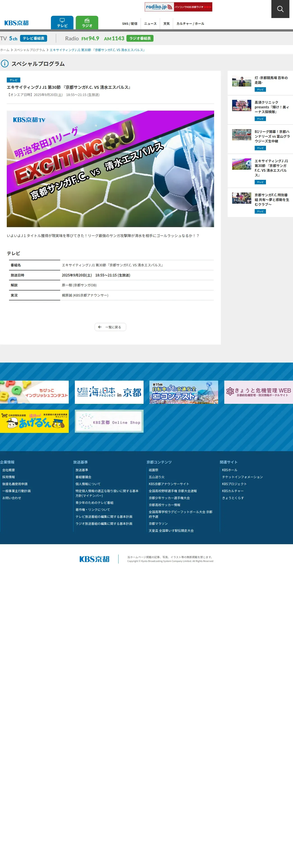The width and height of the screenshot is (293, 868).
Task: Open 全国高校野球選手権 京都大会速報 link
Action: (x=173, y=491)
